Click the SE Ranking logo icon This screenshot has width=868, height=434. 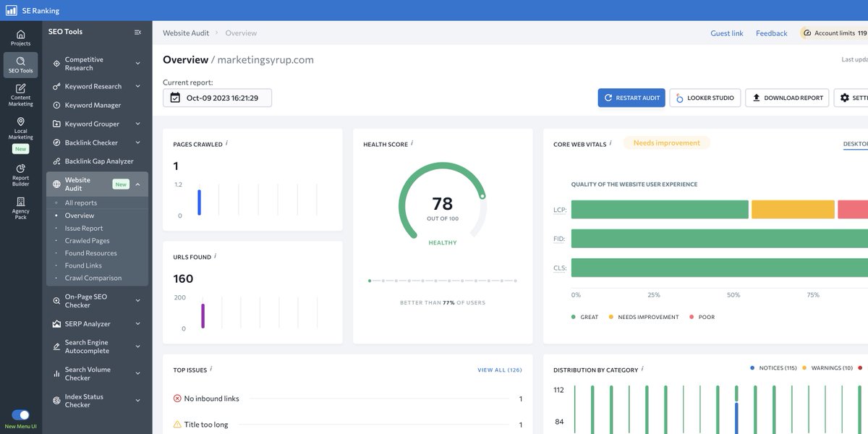point(12,11)
